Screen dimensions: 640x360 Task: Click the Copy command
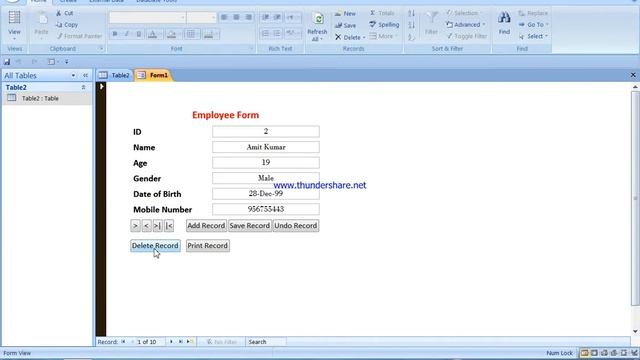point(67,25)
